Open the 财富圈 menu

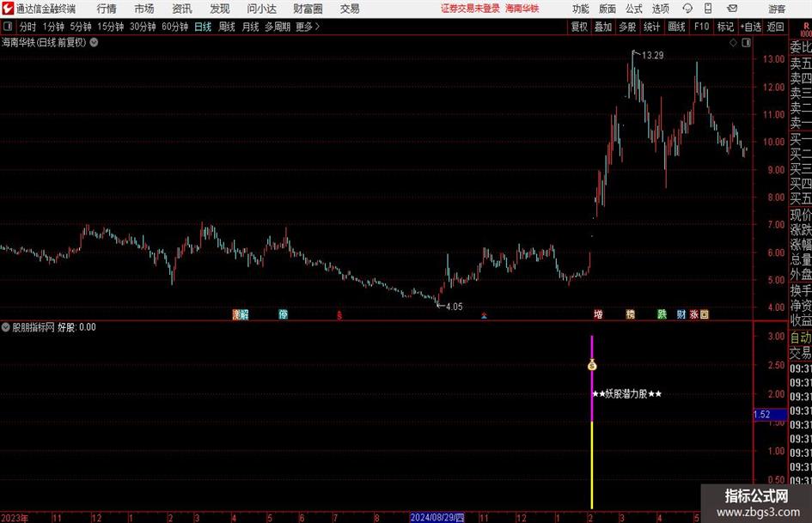pos(308,9)
